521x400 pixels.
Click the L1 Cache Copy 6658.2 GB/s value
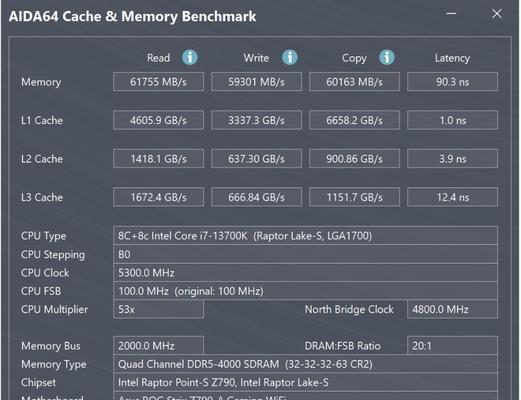[354, 120]
